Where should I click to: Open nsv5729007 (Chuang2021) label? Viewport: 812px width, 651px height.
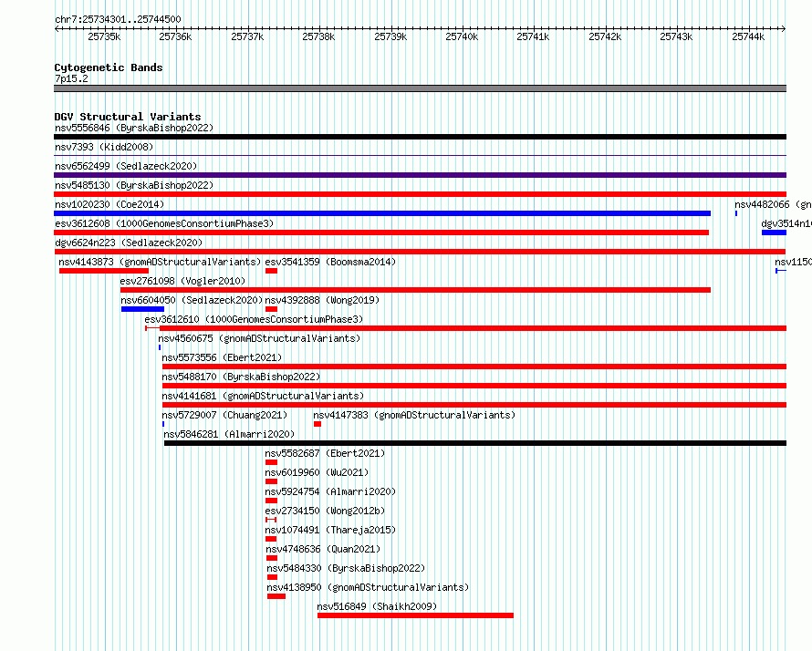[224, 415]
